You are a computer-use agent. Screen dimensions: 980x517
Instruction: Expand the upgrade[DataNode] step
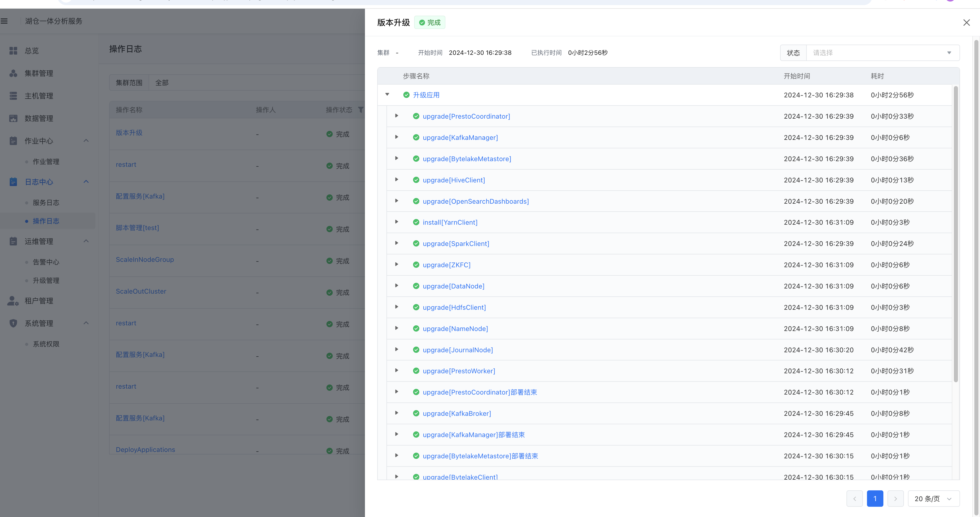coord(396,286)
